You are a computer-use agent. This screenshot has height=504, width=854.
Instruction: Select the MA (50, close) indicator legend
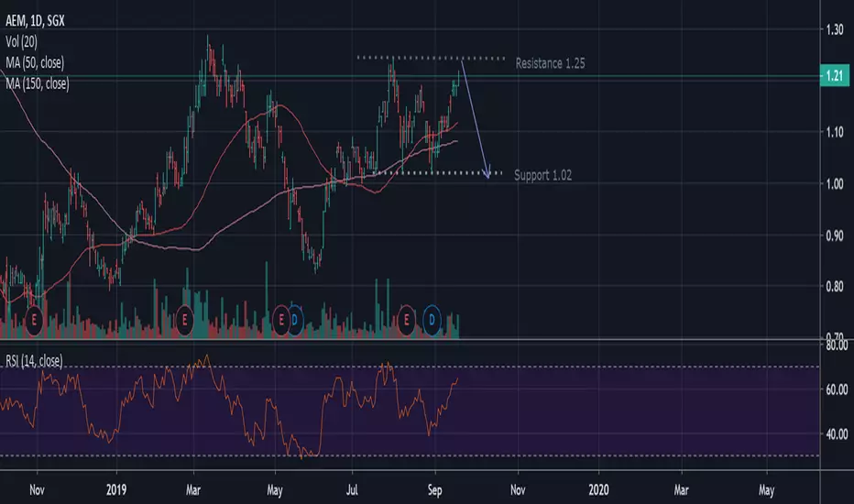[35, 62]
